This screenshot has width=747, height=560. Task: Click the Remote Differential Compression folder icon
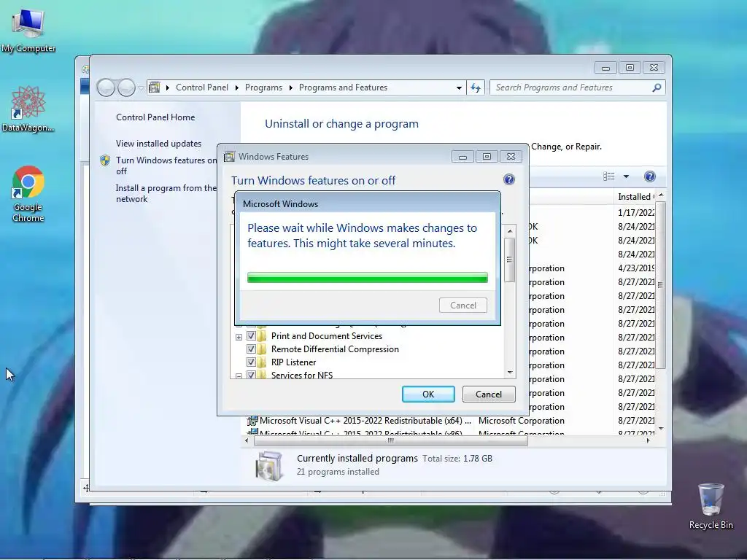click(x=262, y=349)
